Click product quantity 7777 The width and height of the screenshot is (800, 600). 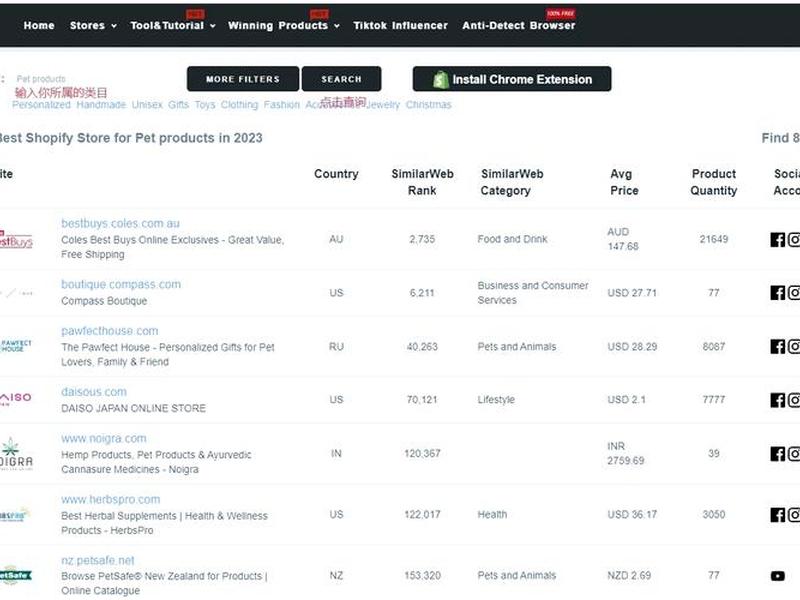click(x=714, y=399)
